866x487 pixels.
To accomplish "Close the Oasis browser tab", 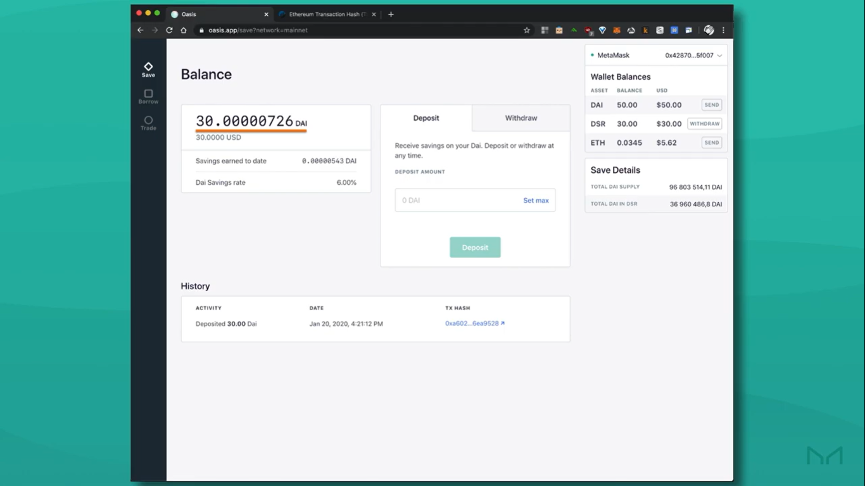I will (x=266, y=14).
